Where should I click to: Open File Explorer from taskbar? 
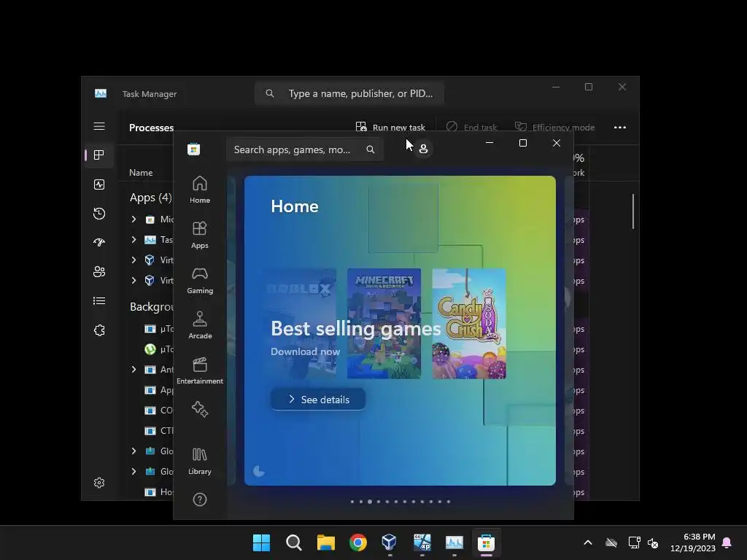click(x=326, y=542)
